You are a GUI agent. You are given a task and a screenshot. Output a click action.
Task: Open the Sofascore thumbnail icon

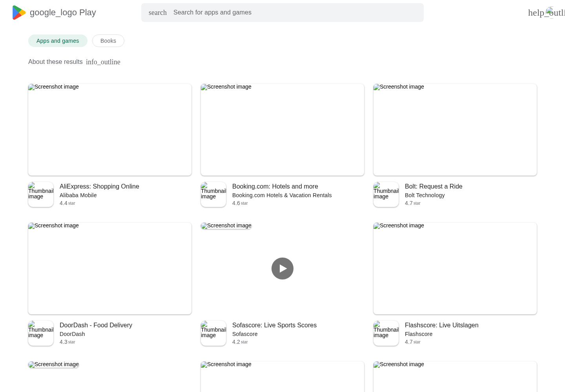[x=213, y=333]
